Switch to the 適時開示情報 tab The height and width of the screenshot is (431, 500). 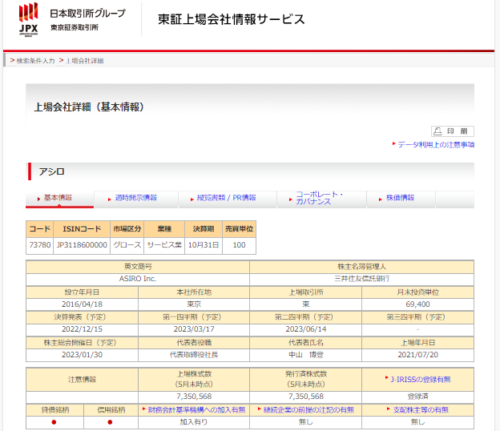click(136, 198)
